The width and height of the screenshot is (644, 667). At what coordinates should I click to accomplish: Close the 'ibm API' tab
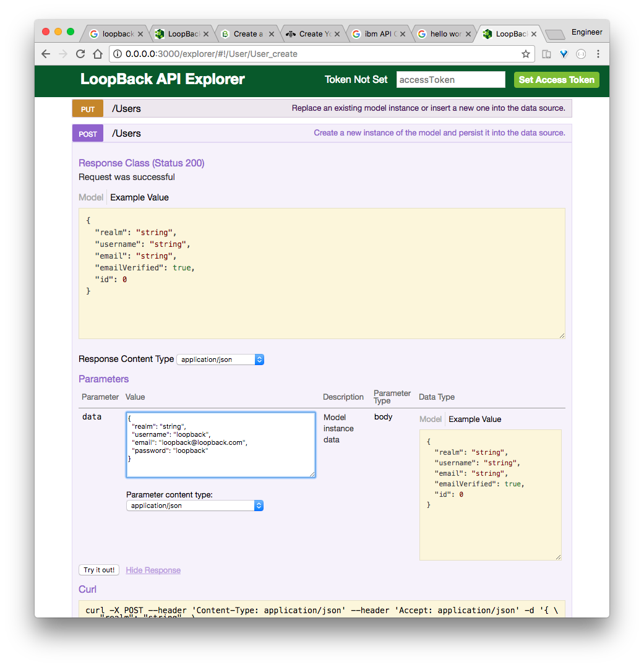coord(402,34)
